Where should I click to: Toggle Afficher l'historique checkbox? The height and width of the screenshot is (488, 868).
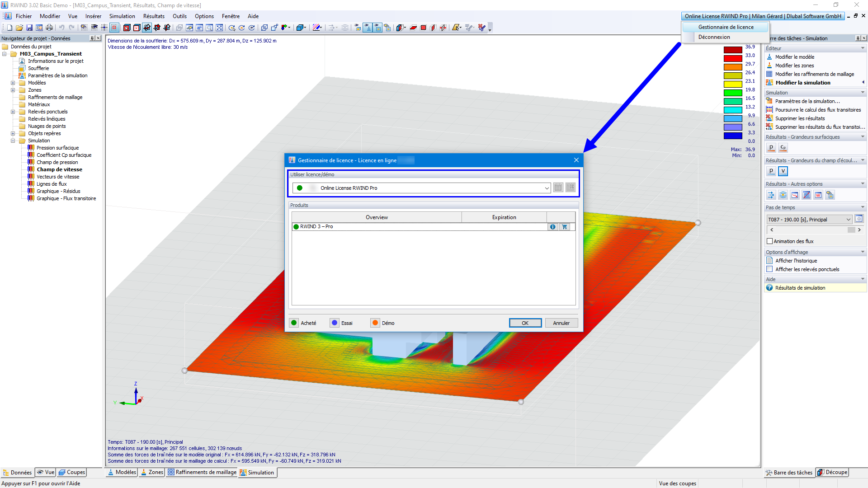[x=769, y=260]
